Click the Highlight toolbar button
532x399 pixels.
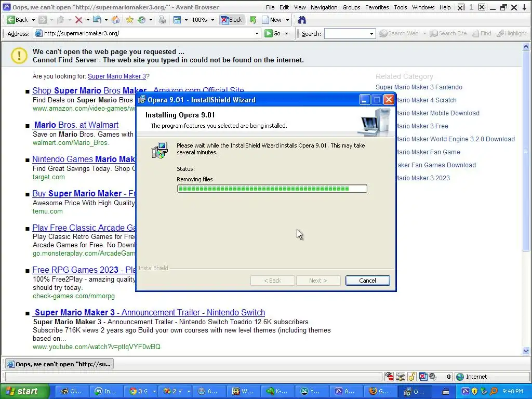pyautogui.click(x=512, y=33)
